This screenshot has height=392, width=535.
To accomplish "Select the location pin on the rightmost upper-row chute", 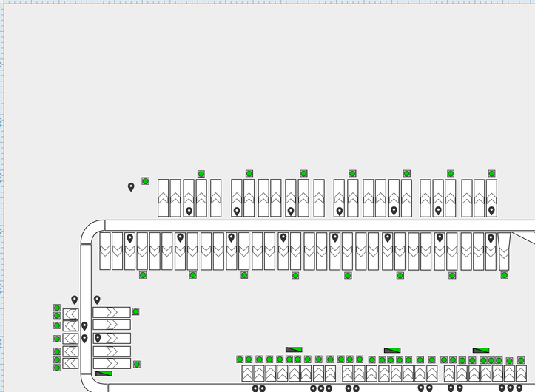I will point(491,210).
